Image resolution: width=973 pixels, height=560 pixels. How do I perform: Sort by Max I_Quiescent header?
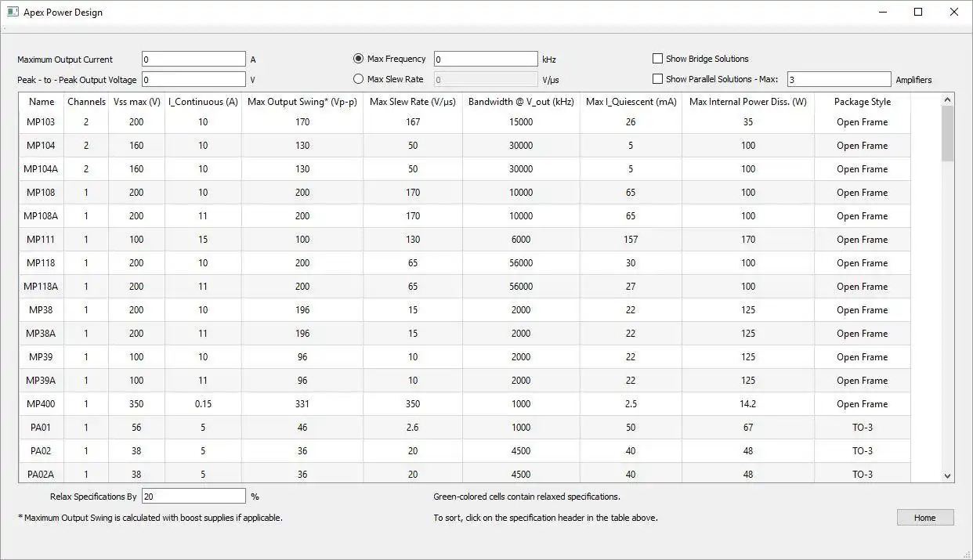[631, 102]
